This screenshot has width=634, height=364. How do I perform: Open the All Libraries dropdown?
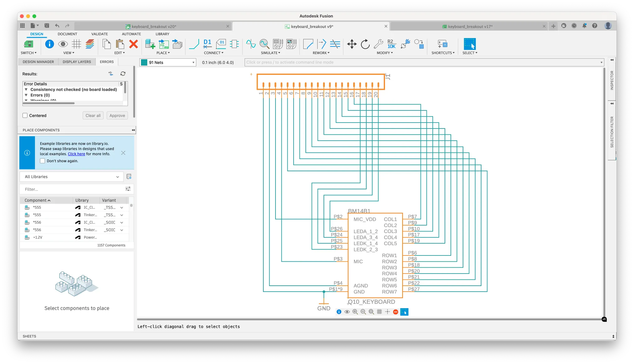pos(72,177)
